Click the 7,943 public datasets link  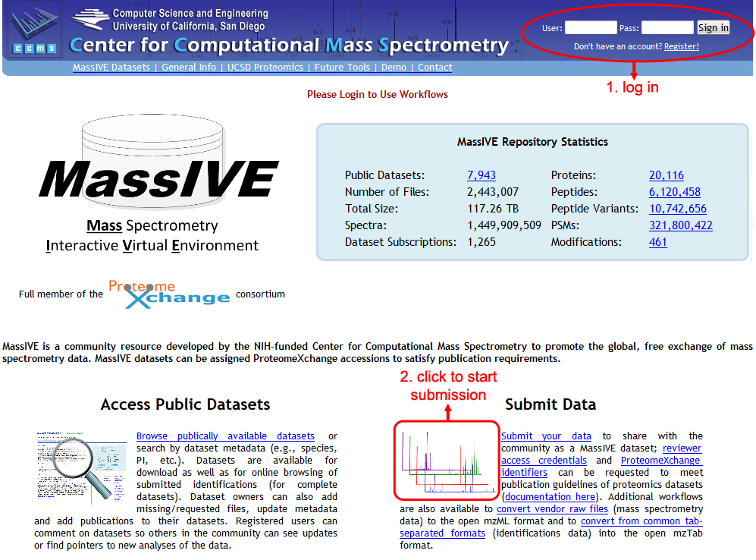(x=482, y=175)
